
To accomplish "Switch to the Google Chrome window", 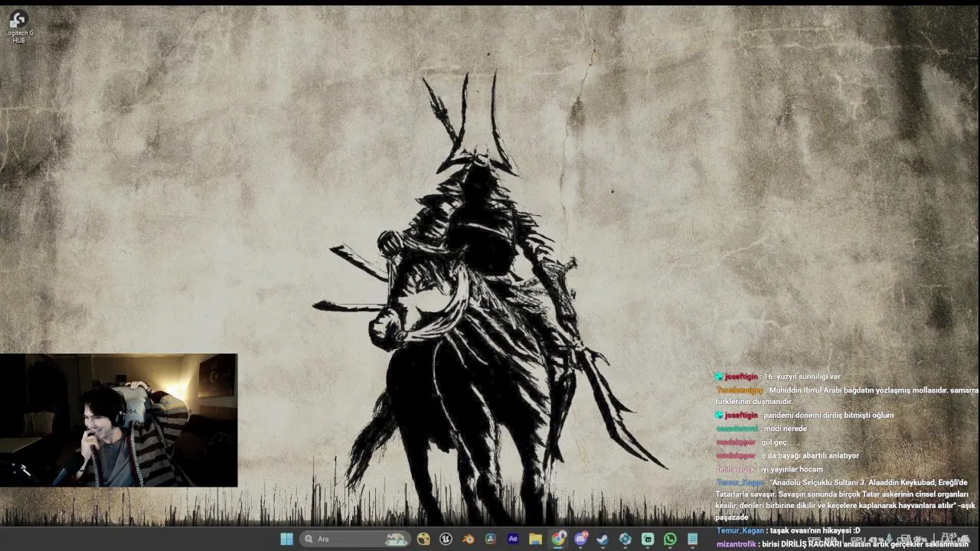I will tap(558, 539).
